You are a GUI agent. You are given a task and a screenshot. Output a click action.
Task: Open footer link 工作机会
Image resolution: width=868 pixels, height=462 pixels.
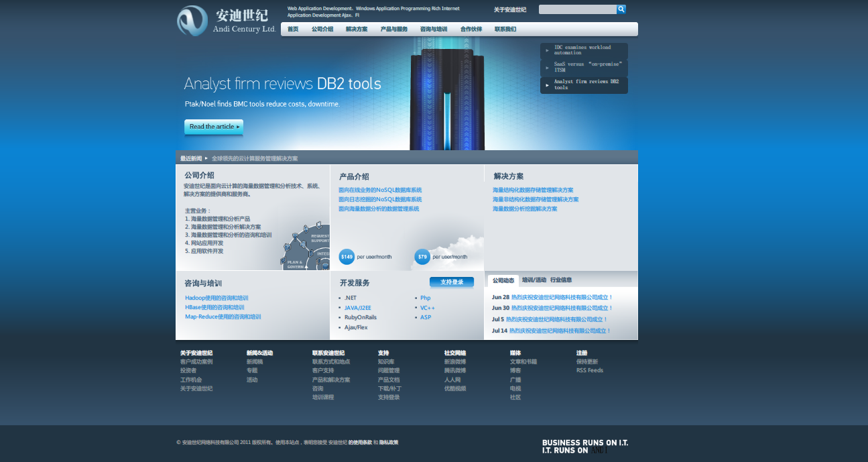pos(191,380)
